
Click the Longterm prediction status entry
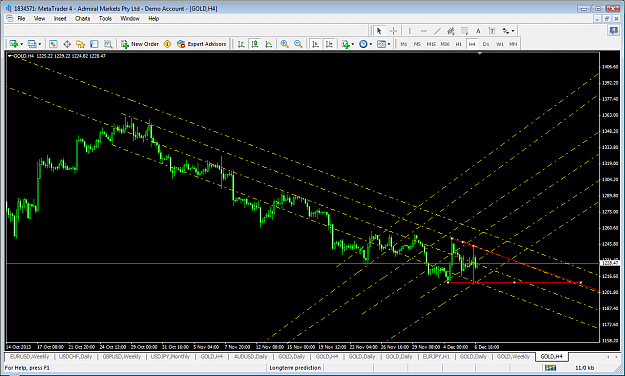[x=295, y=368]
